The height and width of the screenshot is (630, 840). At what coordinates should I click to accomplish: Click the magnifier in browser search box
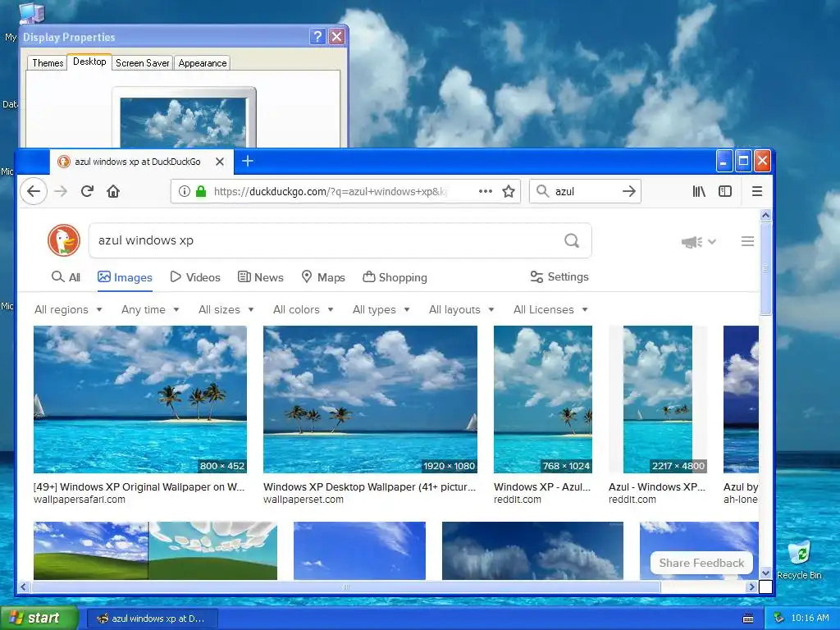coord(543,191)
